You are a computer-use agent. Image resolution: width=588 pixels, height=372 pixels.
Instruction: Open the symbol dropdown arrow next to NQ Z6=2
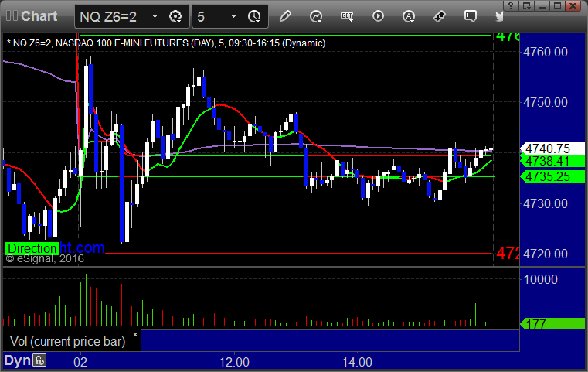click(x=155, y=16)
